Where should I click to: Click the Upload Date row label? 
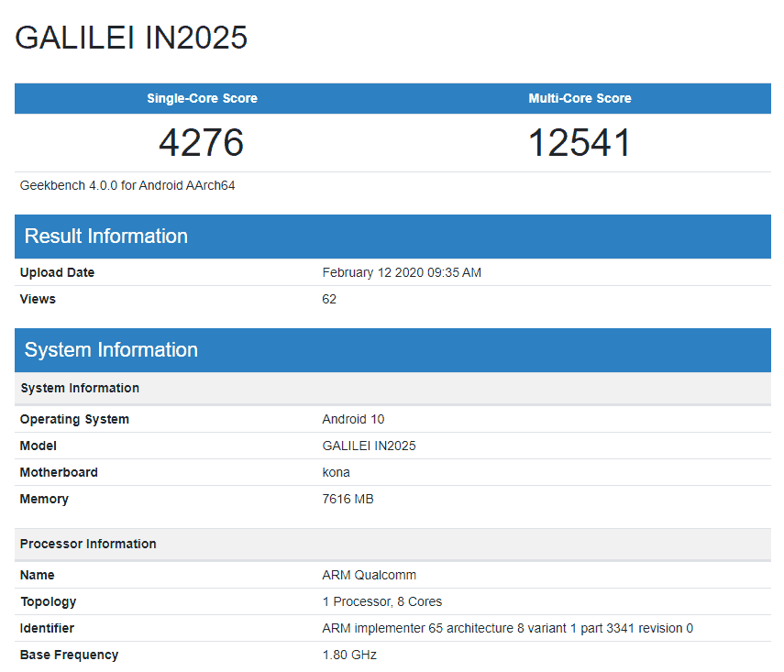[x=51, y=272]
